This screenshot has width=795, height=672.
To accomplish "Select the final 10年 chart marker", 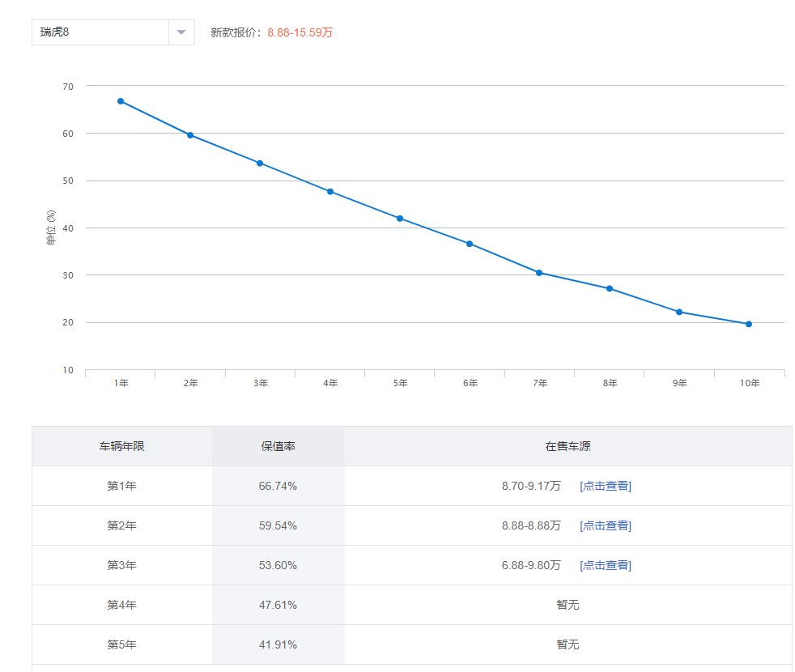I will point(746,324).
